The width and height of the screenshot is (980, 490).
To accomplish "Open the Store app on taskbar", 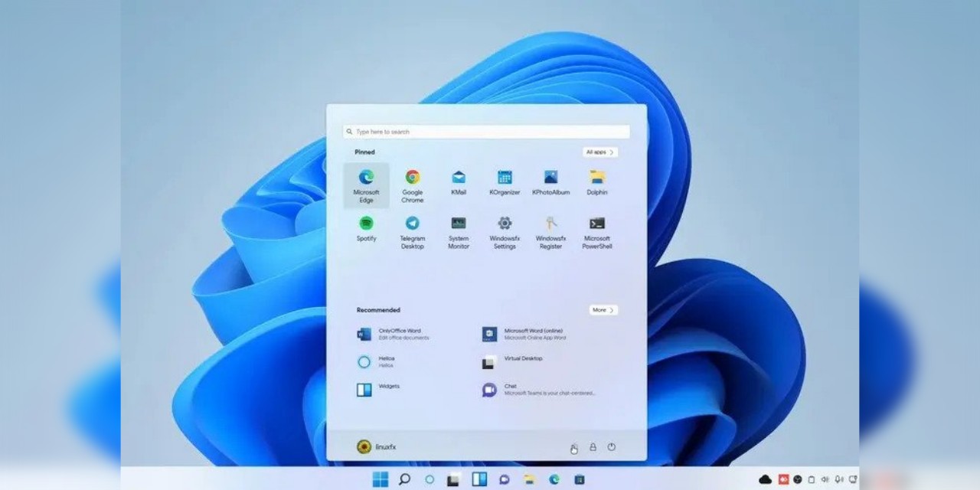I will click(580, 480).
